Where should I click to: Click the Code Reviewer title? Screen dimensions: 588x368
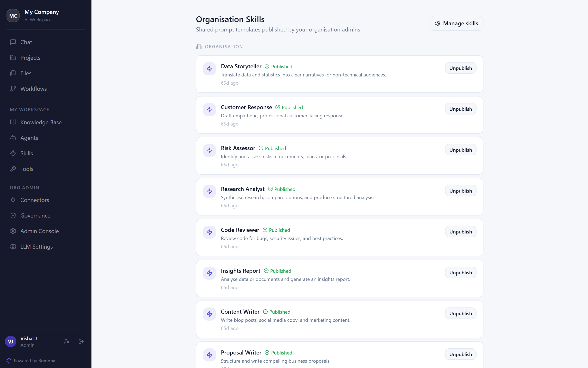(x=240, y=230)
